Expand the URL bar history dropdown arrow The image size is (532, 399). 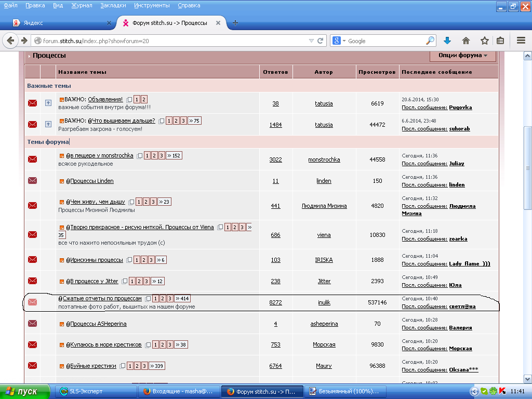tap(311, 41)
